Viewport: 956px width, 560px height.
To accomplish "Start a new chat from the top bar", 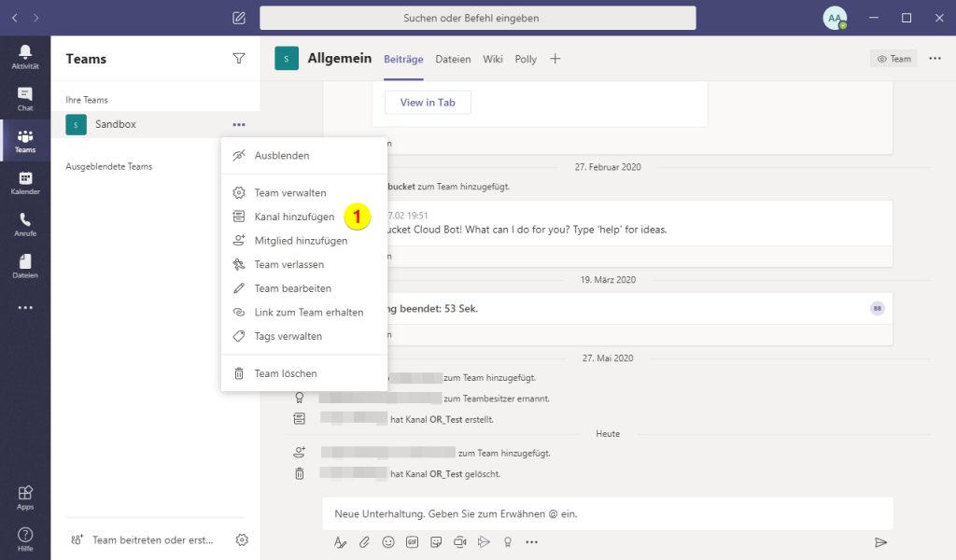I will 238,17.
